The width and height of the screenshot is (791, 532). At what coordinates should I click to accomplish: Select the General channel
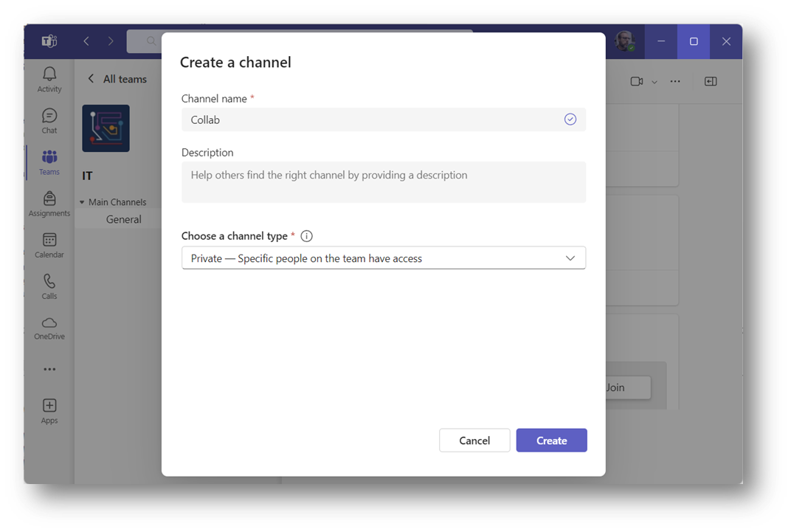point(123,219)
